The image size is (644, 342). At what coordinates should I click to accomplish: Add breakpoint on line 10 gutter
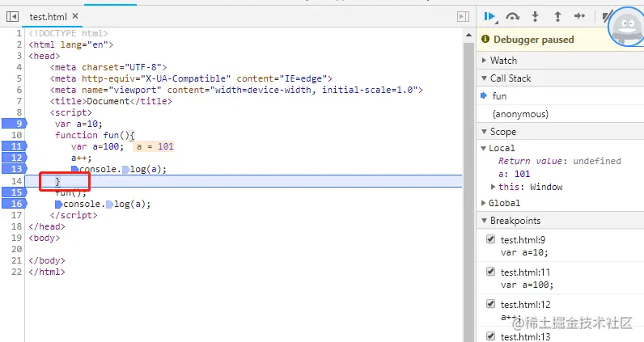[x=16, y=135]
